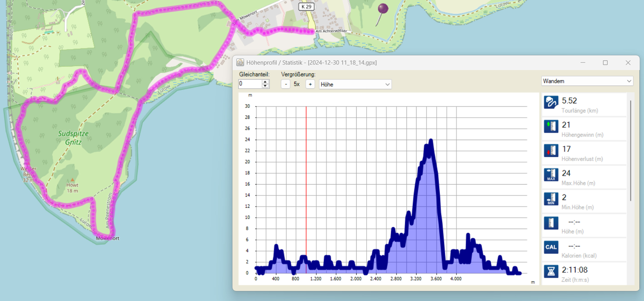Click the Min.Höhe icon
Image resolution: width=644 pixels, height=301 pixels.
tap(551, 199)
